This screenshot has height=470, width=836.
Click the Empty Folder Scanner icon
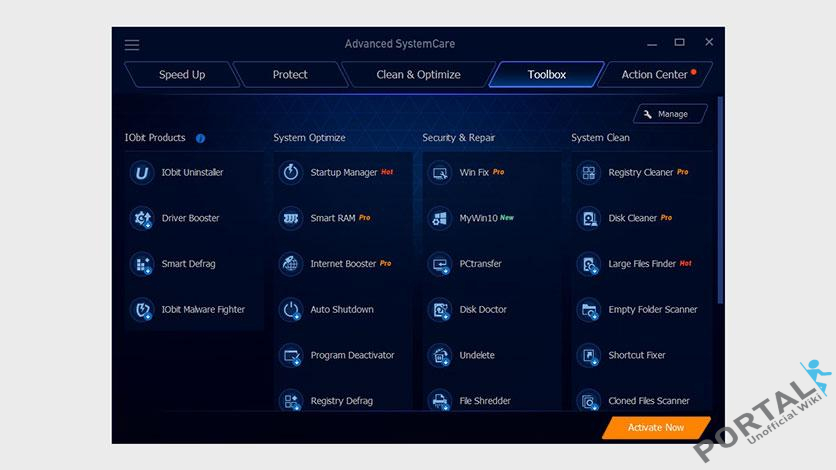[x=589, y=310]
